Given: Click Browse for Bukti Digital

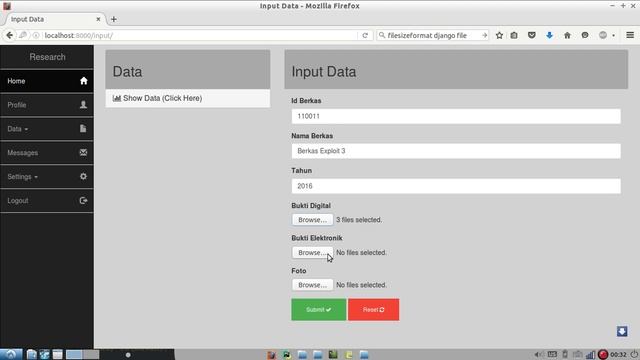Looking at the screenshot, I should point(312,220).
